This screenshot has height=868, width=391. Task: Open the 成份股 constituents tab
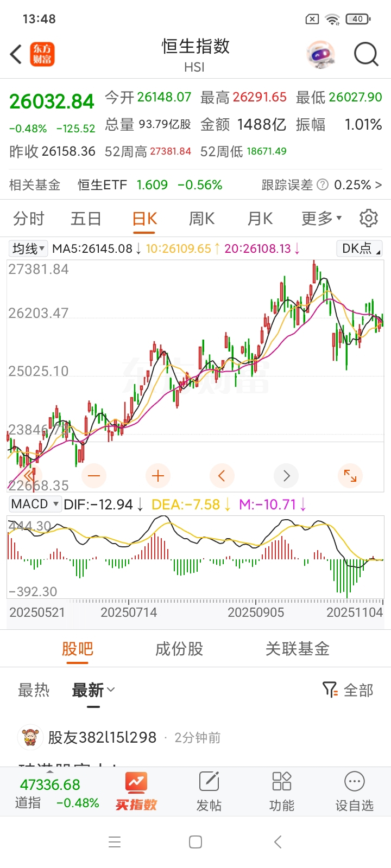[179, 649]
